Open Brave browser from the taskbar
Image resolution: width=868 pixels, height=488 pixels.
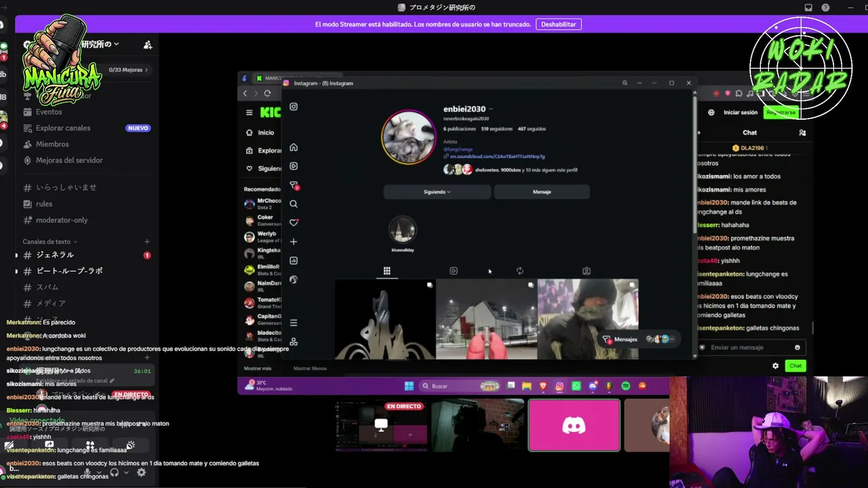543,386
